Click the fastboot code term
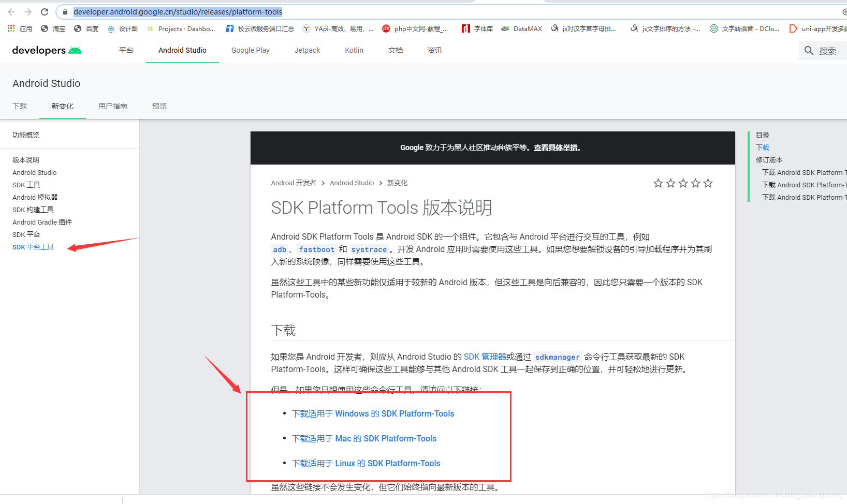Screen dimensions: 847x504 317,249
